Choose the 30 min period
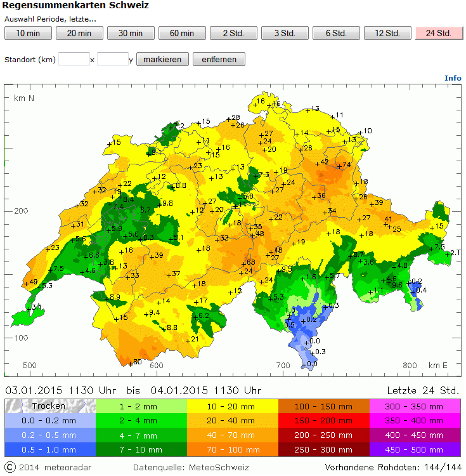 pyautogui.click(x=131, y=33)
